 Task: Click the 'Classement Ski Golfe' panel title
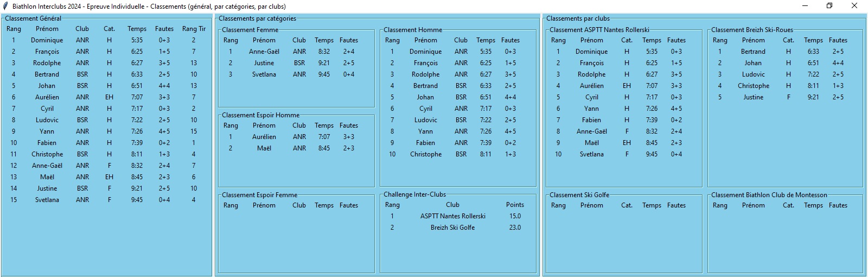tap(579, 195)
